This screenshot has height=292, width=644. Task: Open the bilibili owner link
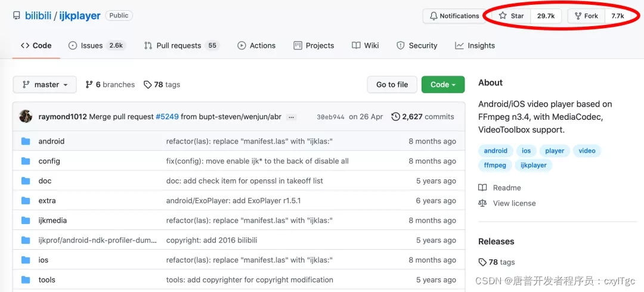[x=38, y=16]
